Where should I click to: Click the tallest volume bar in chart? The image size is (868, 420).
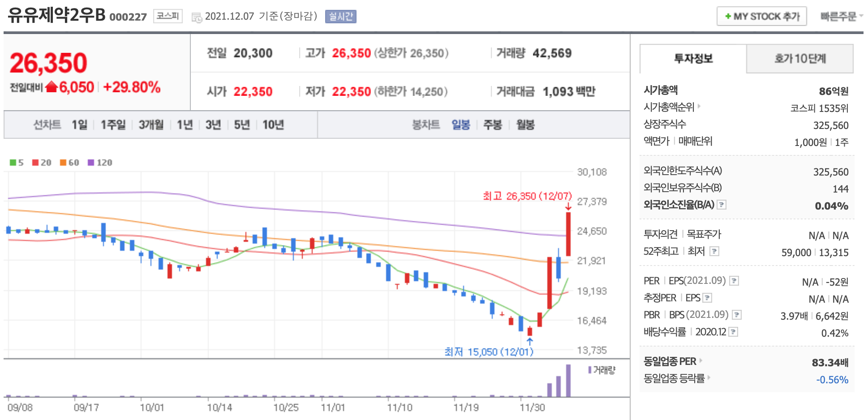(568, 381)
